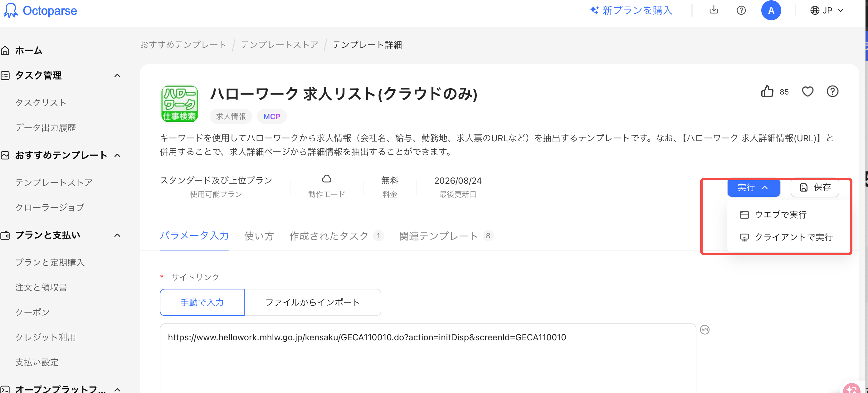Click the home icon in sidebar

click(5, 51)
